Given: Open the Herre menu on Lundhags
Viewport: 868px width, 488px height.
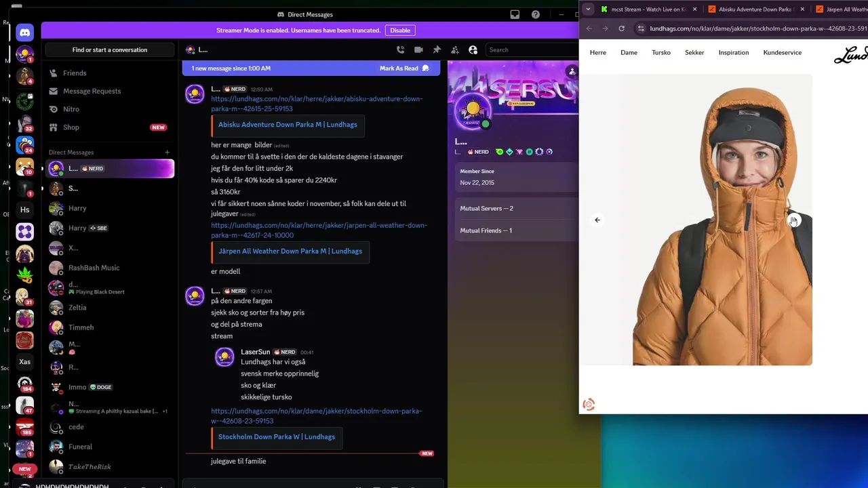Looking at the screenshot, I should 598,52.
